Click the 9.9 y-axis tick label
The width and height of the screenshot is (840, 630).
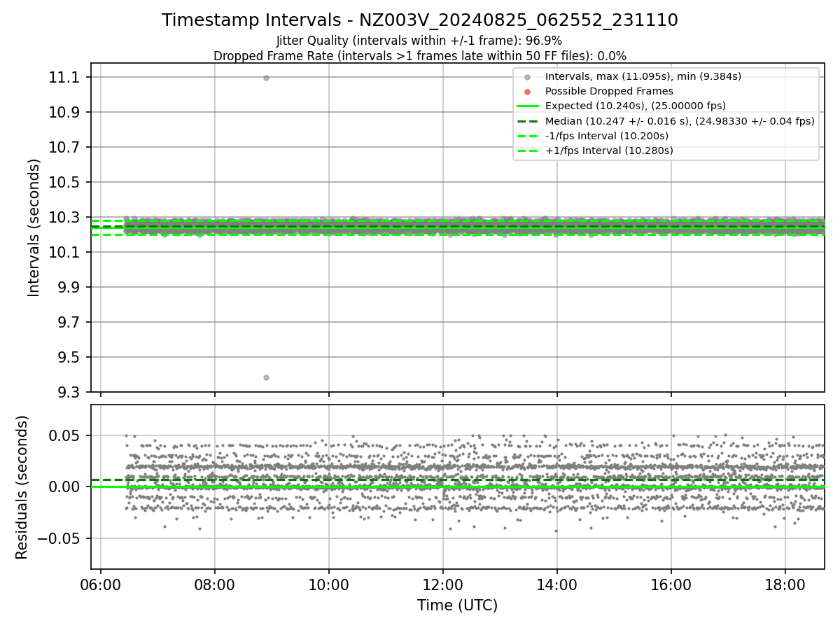pyautogui.click(x=70, y=287)
